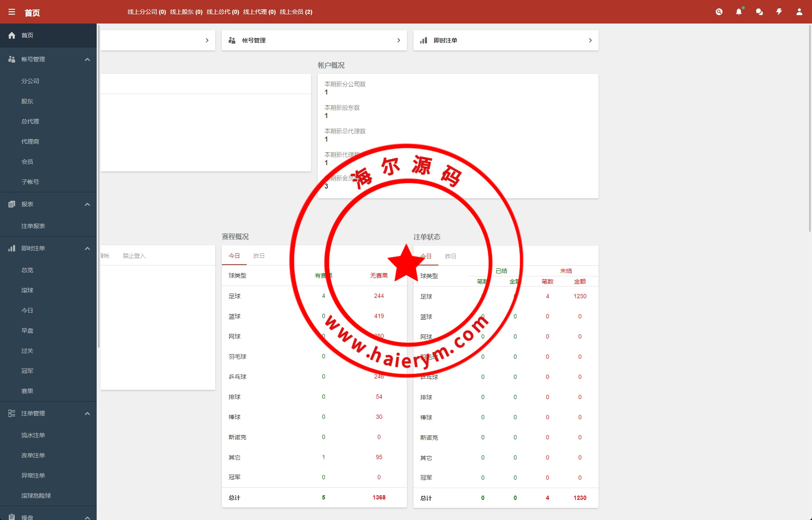
Task: Click the lightning bolt icon
Action: (x=779, y=12)
